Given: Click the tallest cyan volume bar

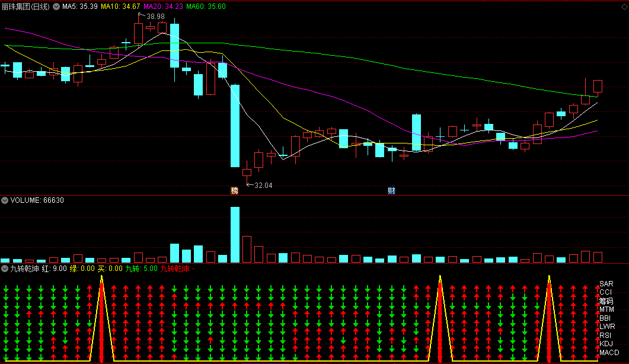Looking at the screenshot, I should pos(235,235).
